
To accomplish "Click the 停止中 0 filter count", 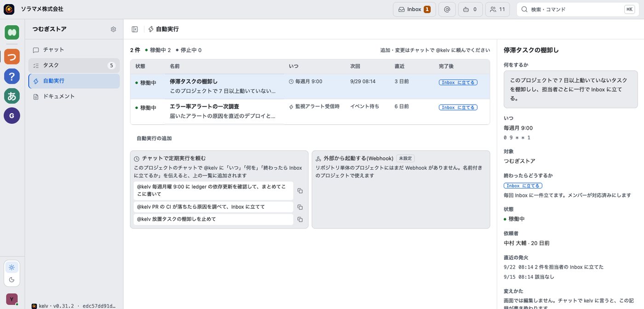I will click(x=189, y=50).
